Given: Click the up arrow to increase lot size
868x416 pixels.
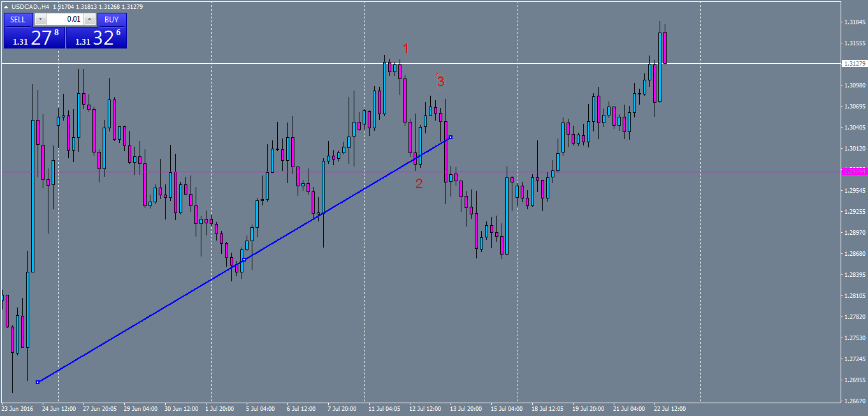Looking at the screenshot, I should pos(89,19).
